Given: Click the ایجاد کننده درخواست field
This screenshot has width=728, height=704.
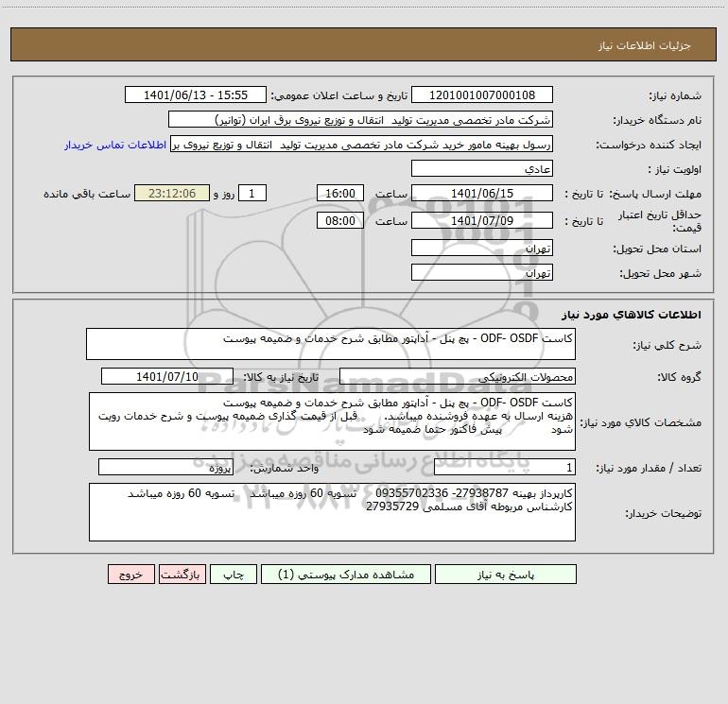Looking at the screenshot, I should (361, 144).
